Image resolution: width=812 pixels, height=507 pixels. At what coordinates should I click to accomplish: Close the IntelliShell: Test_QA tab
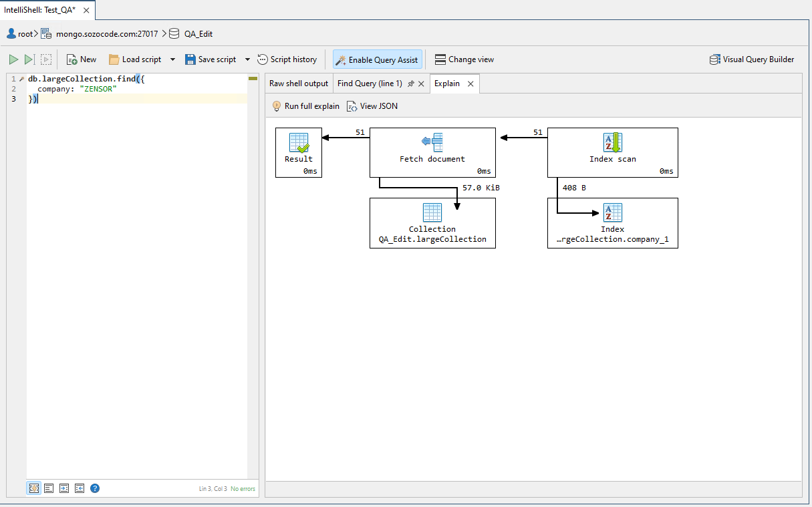pyautogui.click(x=86, y=10)
